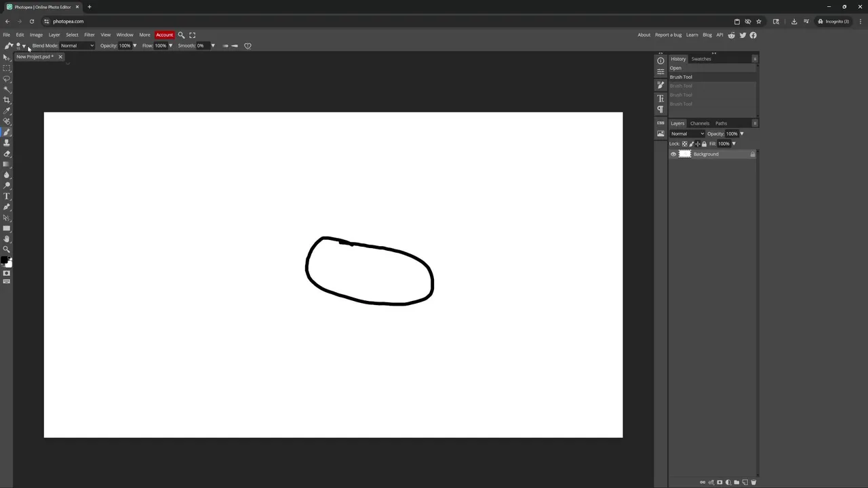868x488 pixels.
Task: Open the File menu
Action: pos(6,35)
